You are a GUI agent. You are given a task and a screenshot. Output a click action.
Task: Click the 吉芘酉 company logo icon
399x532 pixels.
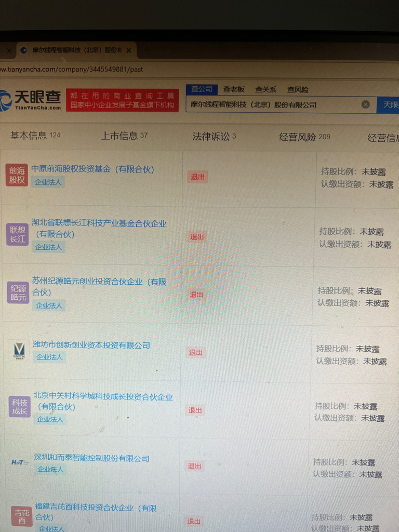(x=22, y=516)
